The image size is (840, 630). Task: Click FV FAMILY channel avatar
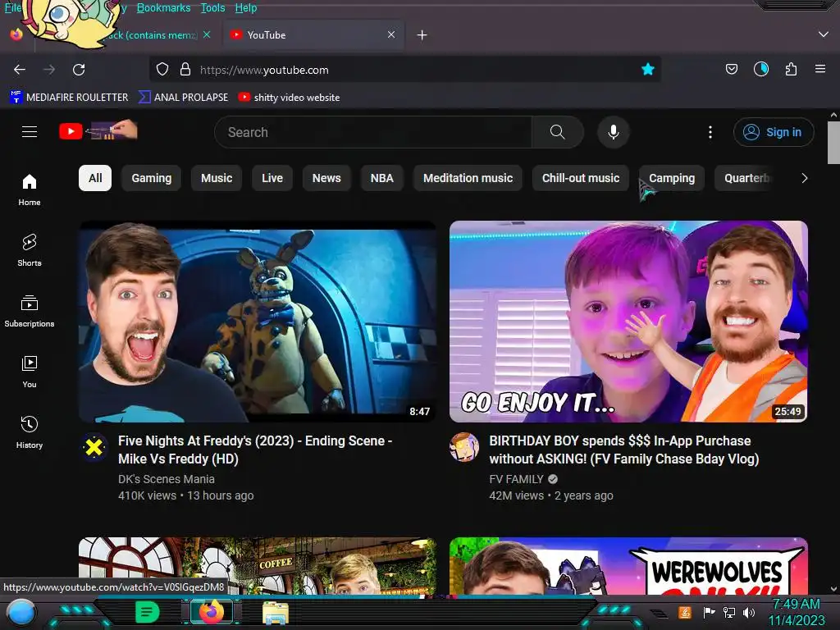tap(464, 447)
